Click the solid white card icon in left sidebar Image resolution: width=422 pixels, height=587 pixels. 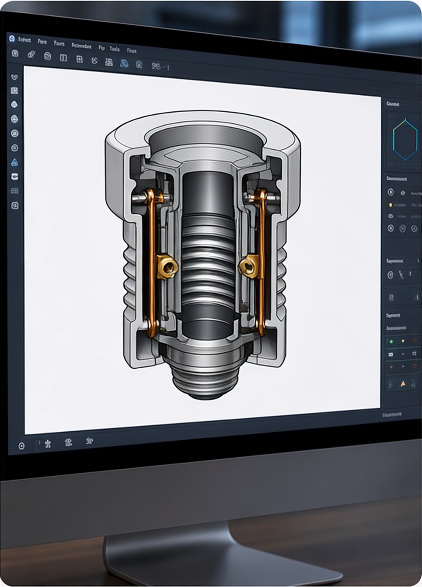click(15, 177)
